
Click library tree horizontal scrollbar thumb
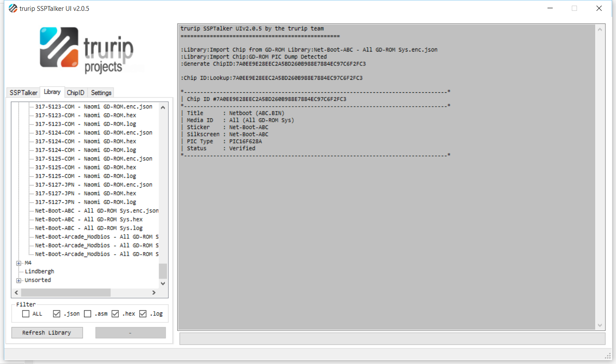[66, 293]
